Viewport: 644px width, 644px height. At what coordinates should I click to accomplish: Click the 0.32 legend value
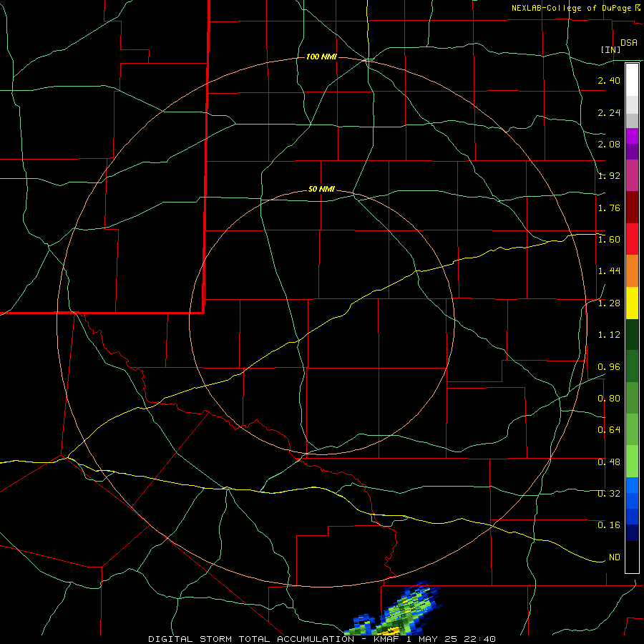(x=609, y=494)
